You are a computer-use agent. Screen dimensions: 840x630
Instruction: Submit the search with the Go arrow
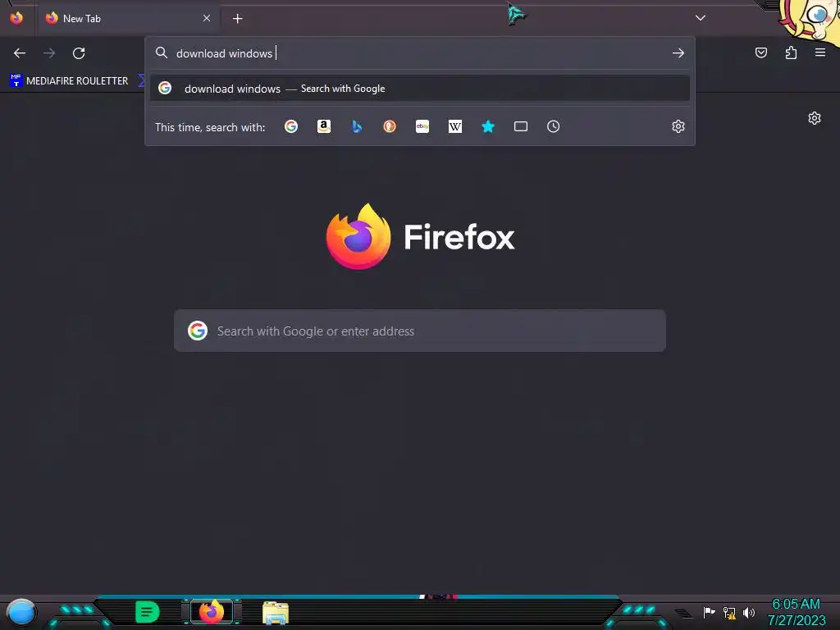tap(678, 53)
